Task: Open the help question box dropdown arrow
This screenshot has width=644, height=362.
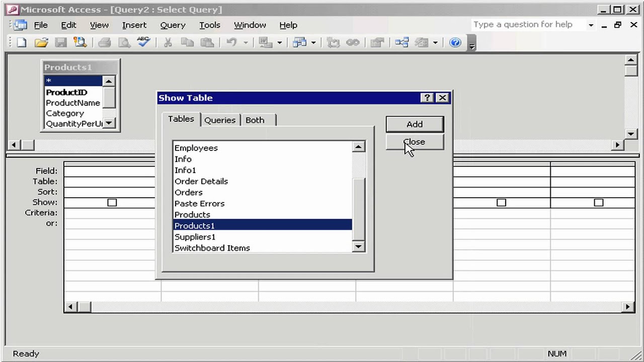Action: (x=591, y=25)
